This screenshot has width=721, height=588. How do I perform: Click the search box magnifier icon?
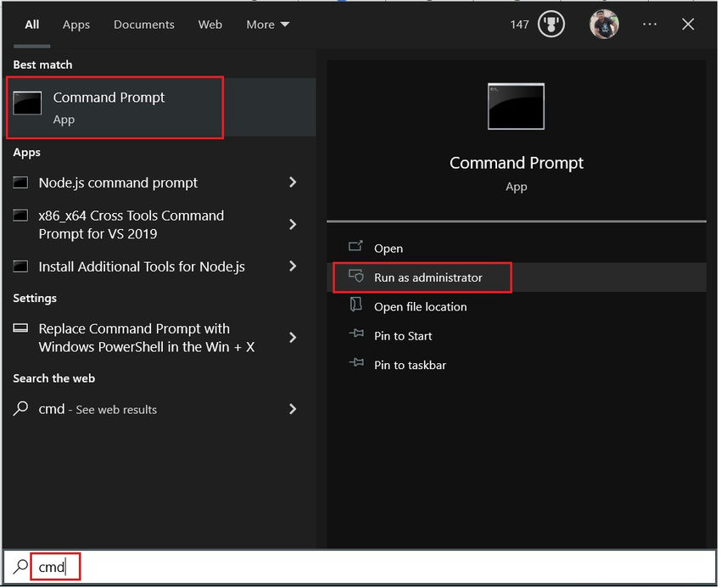(x=20, y=568)
